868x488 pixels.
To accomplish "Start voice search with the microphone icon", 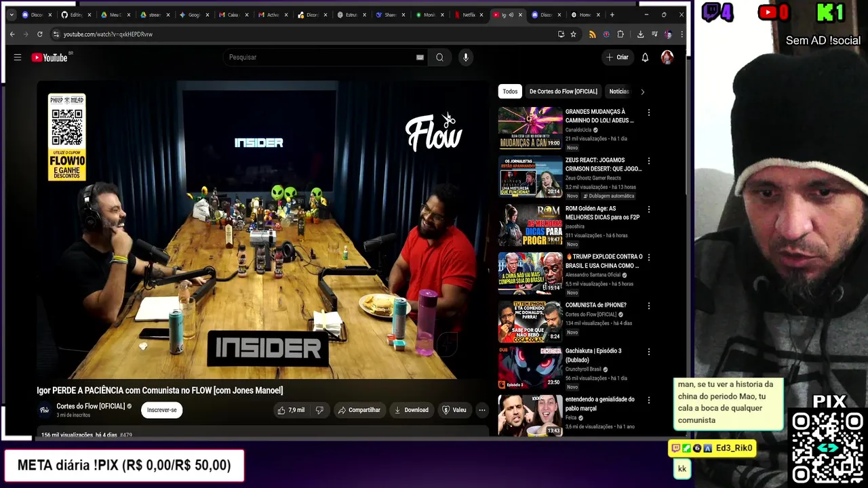I will click(465, 58).
